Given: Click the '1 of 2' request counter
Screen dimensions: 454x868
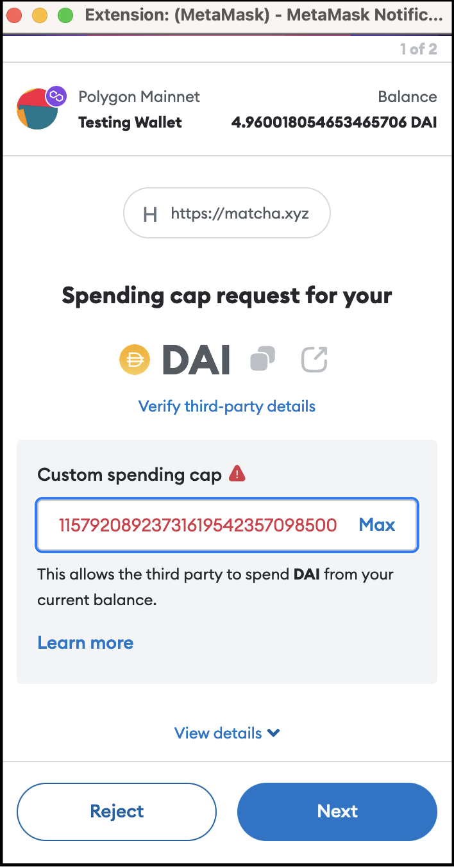Looking at the screenshot, I should (418, 49).
